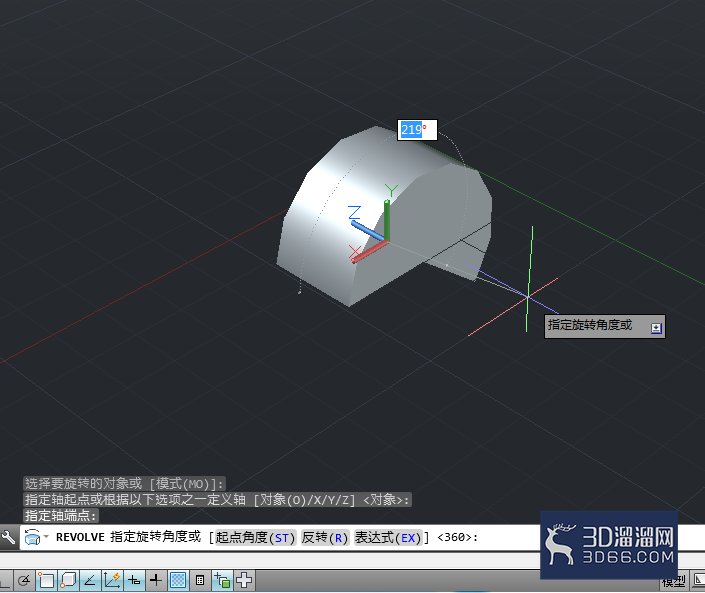705x593 pixels.
Task: Choose the 起点角度(ST) command option
Action: click(255, 537)
